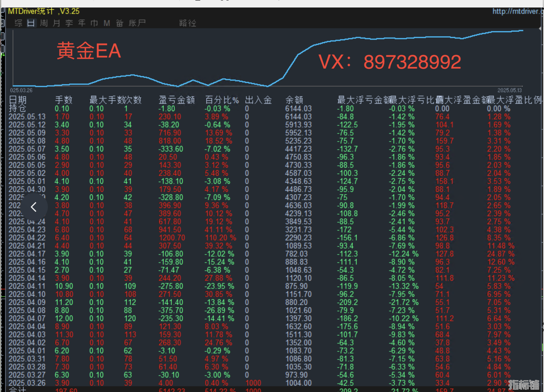This screenshot has width=544, height=392.
Task: Click the 716.90 profit value
Action: point(170,133)
